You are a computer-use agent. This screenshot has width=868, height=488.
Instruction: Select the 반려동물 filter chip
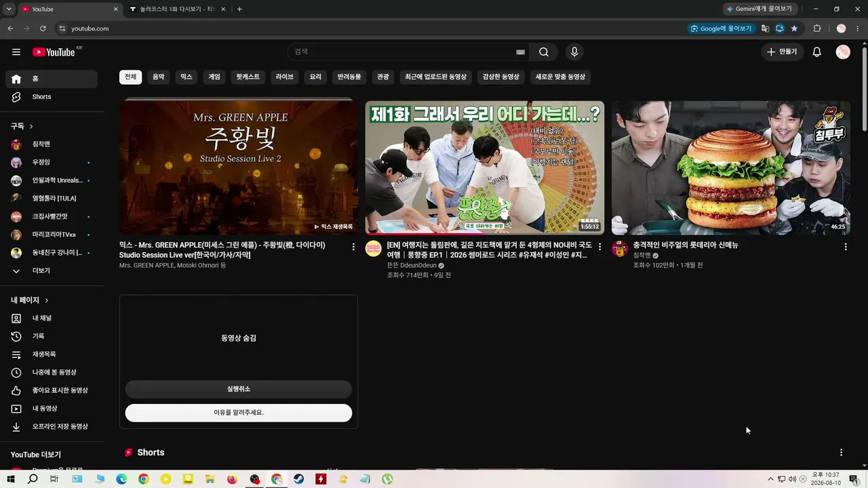(x=350, y=77)
